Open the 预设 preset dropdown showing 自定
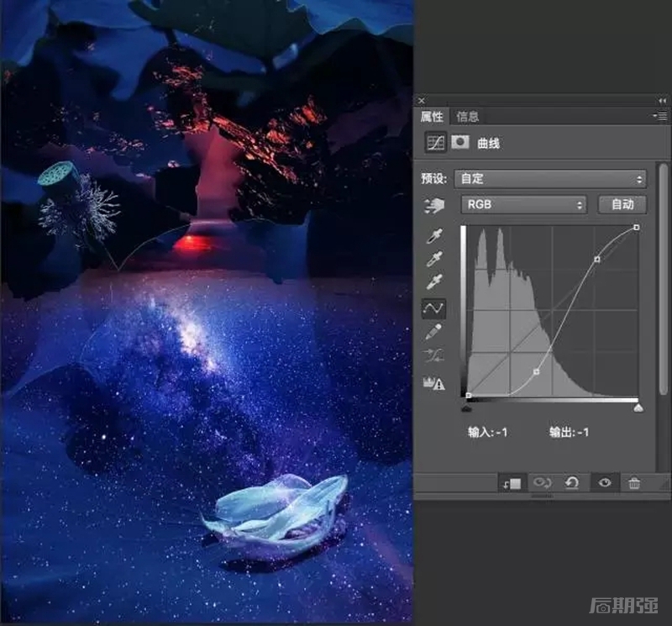Image resolution: width=672 pixels, height=626 pixels. coord(550,179)
